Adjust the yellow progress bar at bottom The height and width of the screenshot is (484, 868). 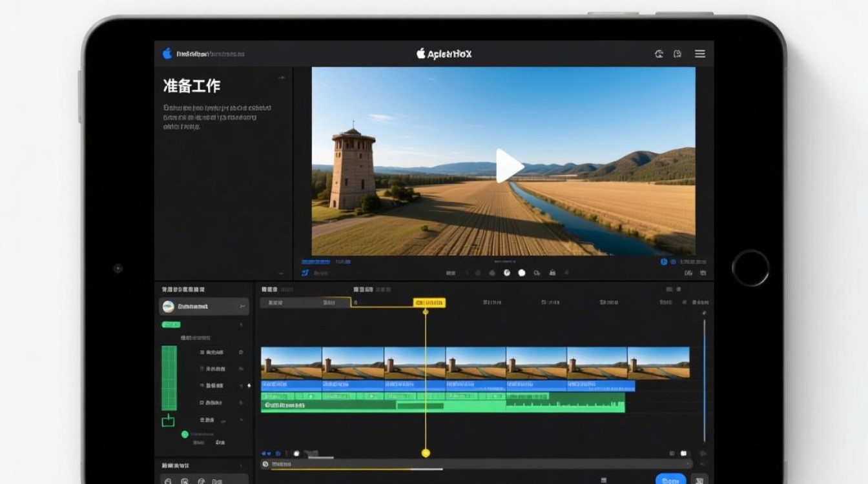pos(356,469)
